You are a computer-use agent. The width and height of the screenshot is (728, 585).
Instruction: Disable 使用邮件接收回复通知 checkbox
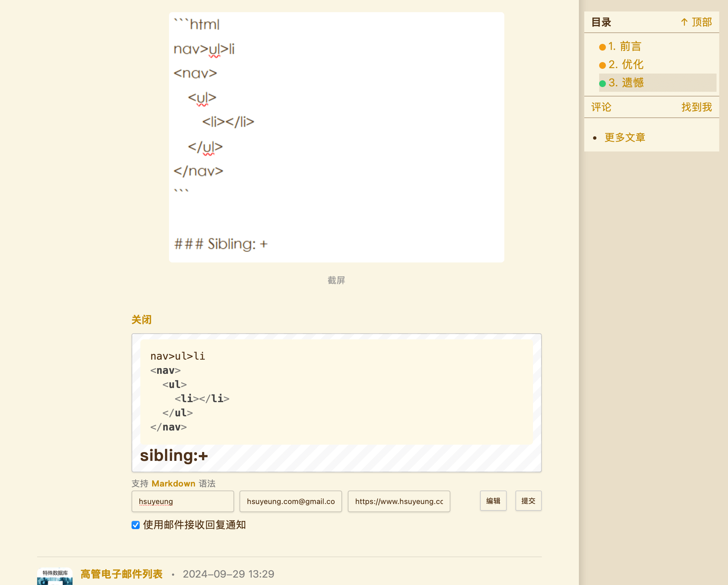(x=135, y=525)
